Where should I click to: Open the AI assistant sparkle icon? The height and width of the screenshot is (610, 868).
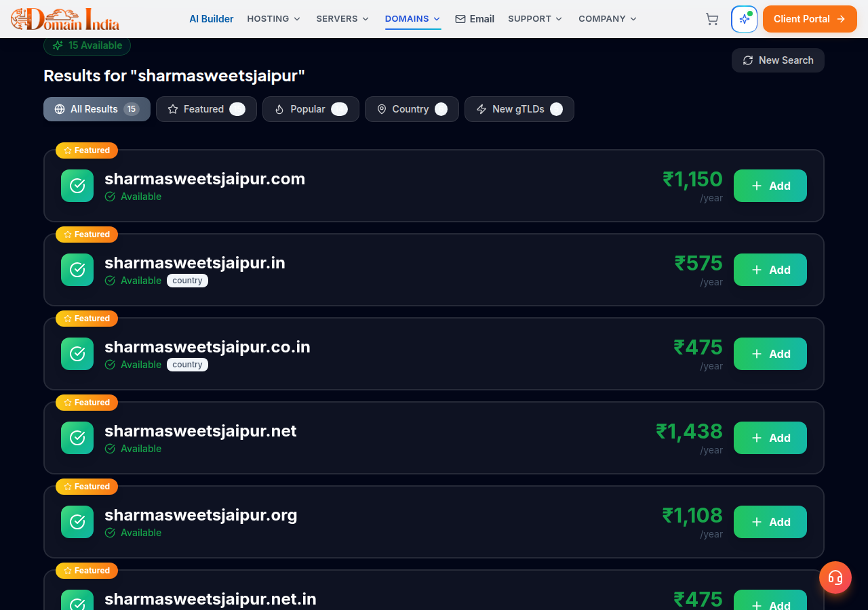tap(744, 19)
